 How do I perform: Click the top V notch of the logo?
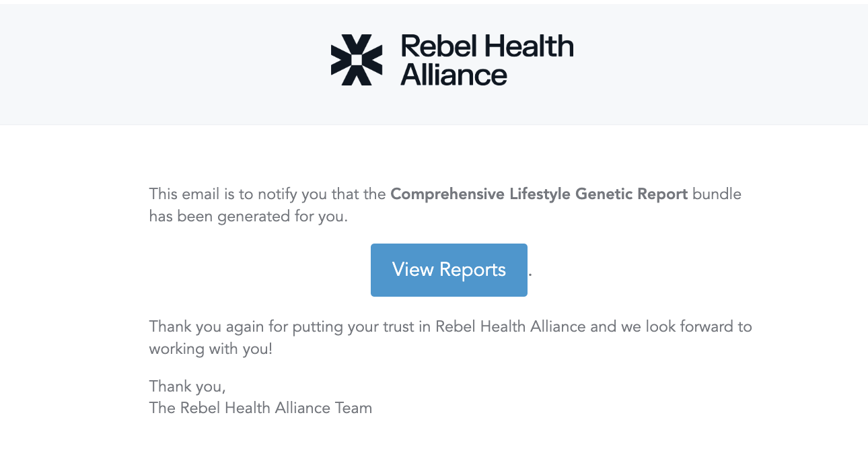pos(357,39)
